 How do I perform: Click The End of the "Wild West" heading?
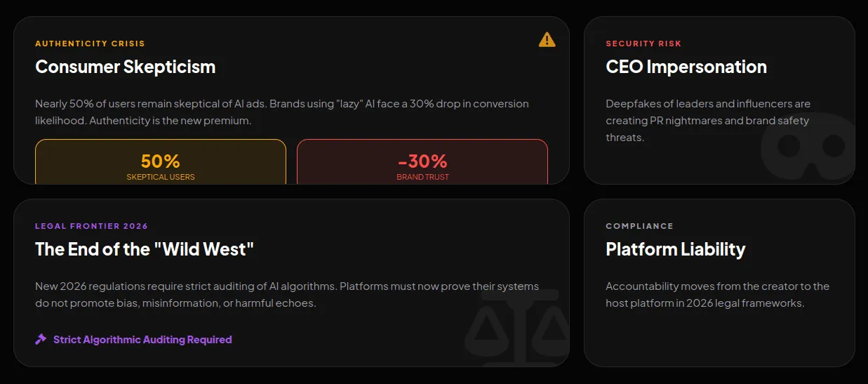tap(145, 249)
